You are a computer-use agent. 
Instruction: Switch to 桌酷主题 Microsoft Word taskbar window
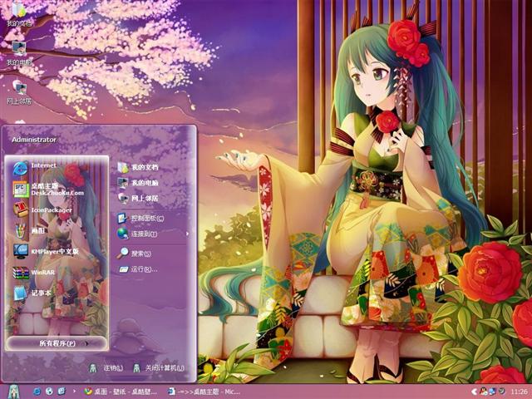204,392
